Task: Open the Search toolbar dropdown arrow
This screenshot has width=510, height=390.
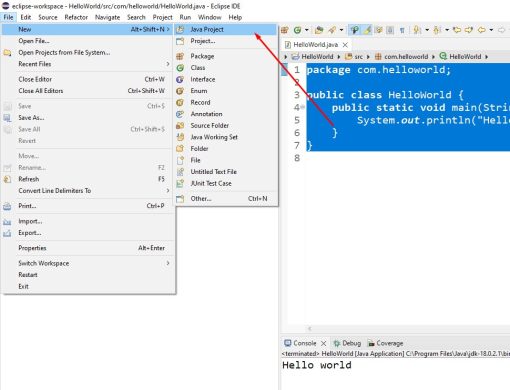Action: 341,30
